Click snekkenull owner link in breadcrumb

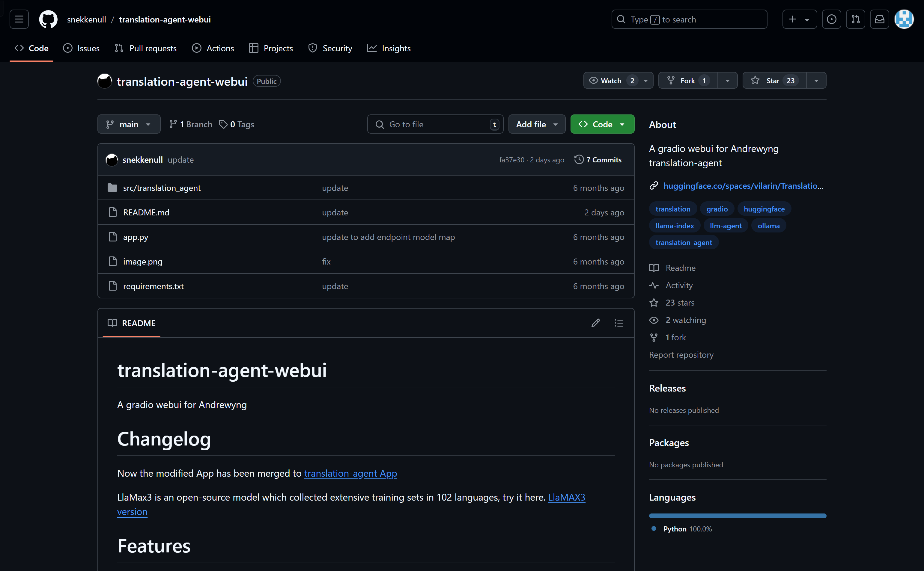[87, 20]
